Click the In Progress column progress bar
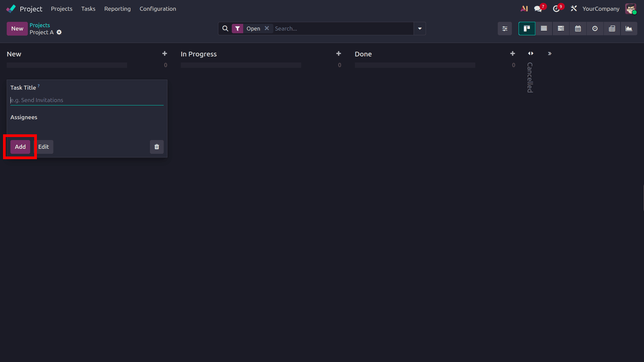Image resolution: width=644 pixels, height=362 pixels. tap(241, 65)
